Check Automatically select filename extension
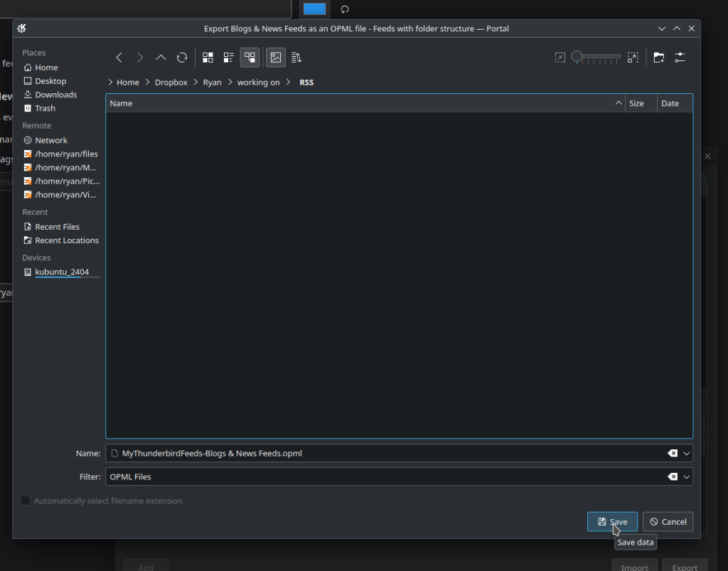728x571 pixels. coord(26,501)
